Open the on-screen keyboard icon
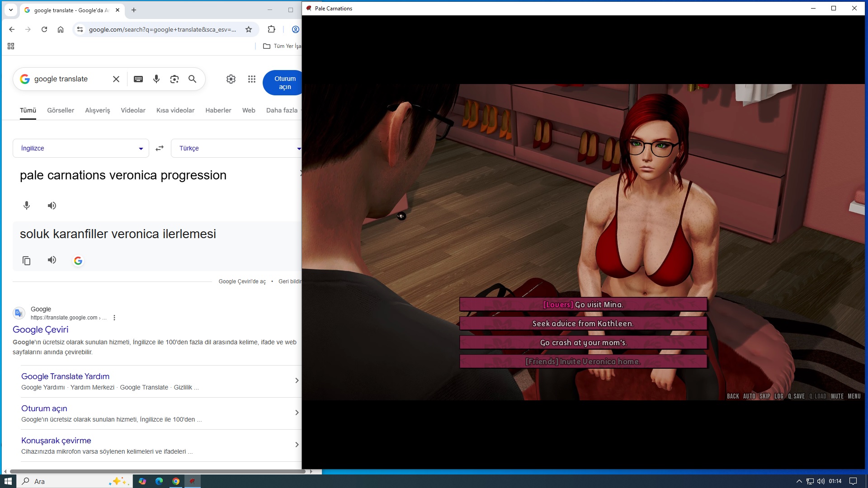Image resolution: width=868 pixels, height=488 pixels. point(138,79)
